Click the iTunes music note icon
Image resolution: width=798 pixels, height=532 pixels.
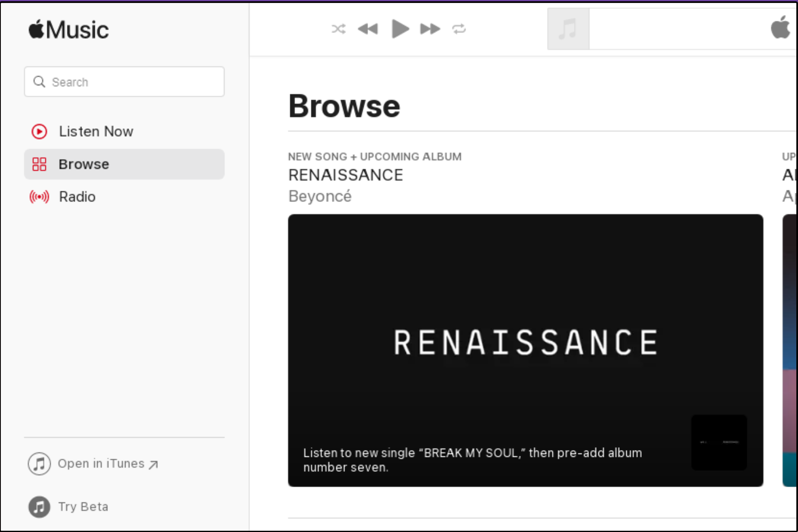click(39, 463)
